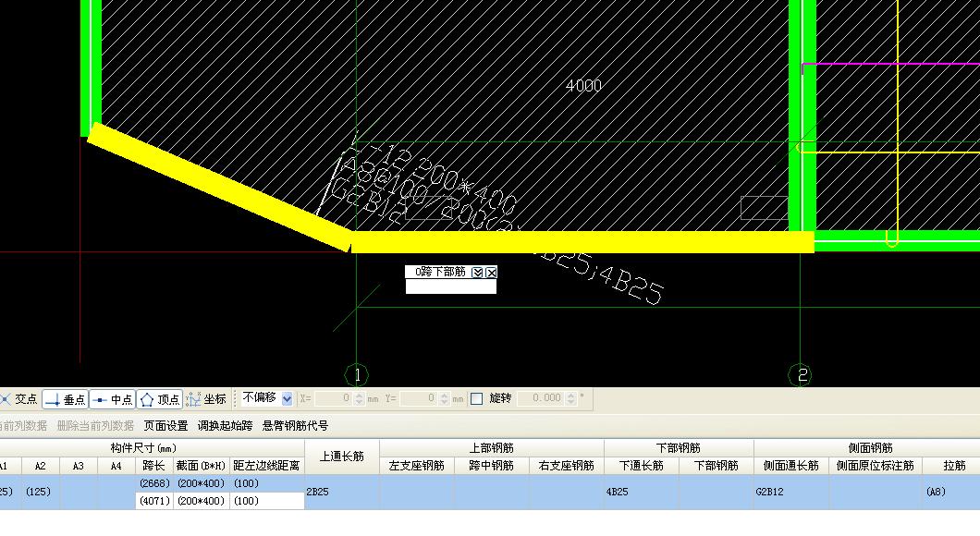This screenshot has width=980, height=536.
Task: Adjust the rotation angle spinner
Action: click(x=570, y=398)
